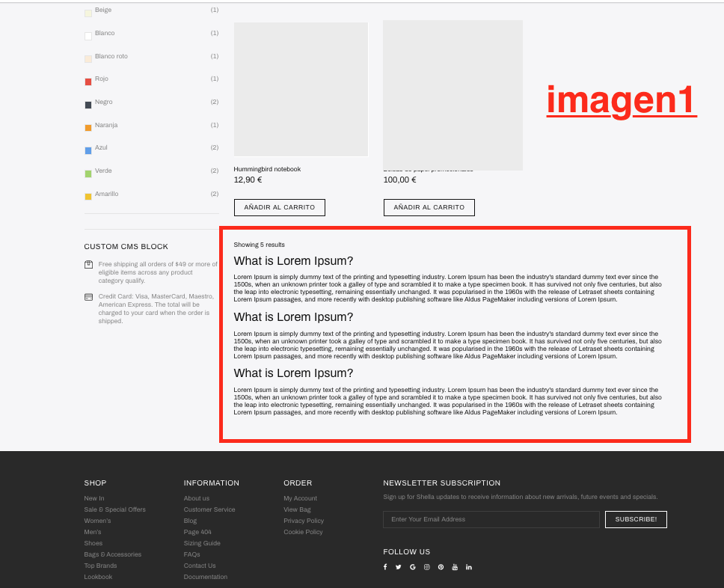Open the Privacy Policy link
The image size is (724, 588).
[x=304, y=521]
